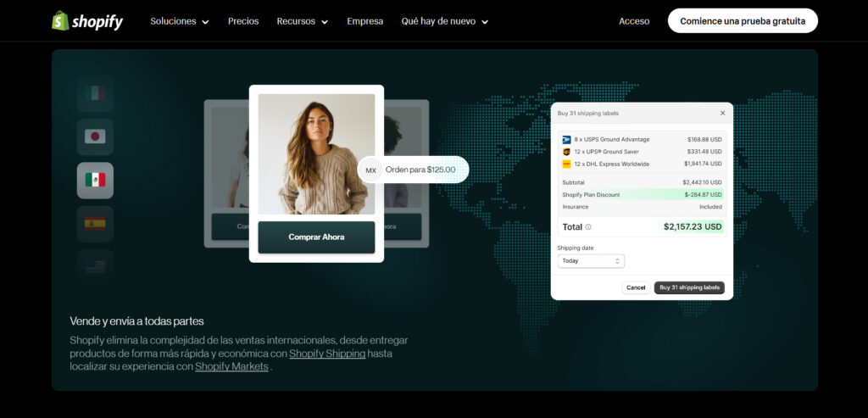This screenshot has width=868, height=418.
Task: Click the $331.48 USD amount
Action: pos(704,152)
